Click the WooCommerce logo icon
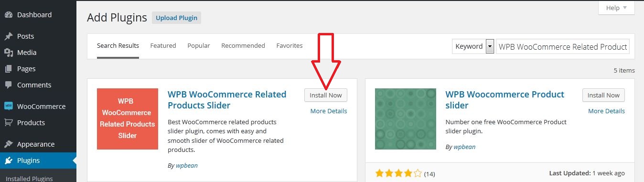This screenshot has width=644, height=182. point(8,107)
